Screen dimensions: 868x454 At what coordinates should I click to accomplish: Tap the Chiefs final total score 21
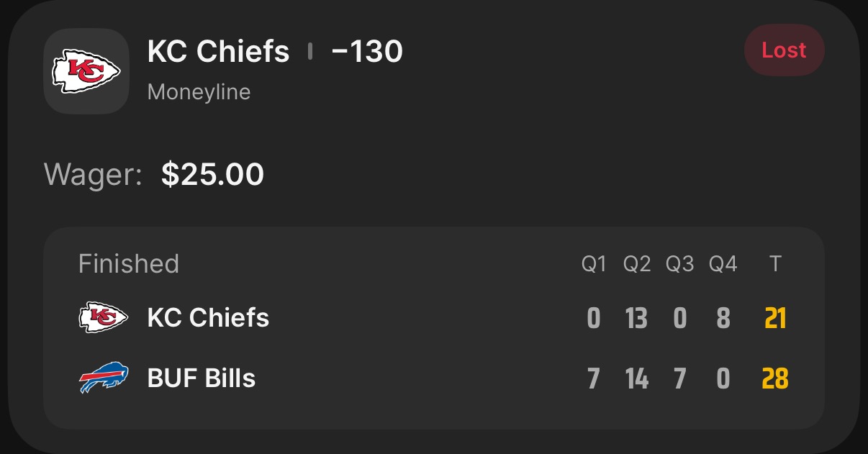tap(775, 318)
